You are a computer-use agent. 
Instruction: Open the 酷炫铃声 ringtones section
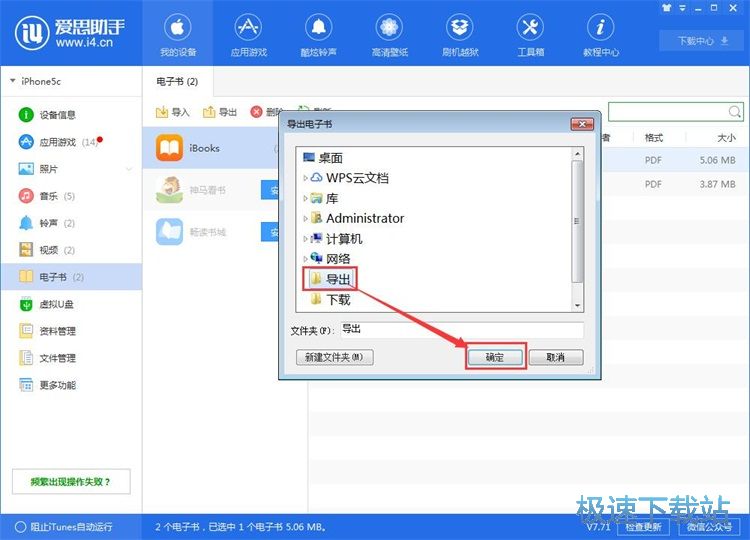tap(319, 35)
